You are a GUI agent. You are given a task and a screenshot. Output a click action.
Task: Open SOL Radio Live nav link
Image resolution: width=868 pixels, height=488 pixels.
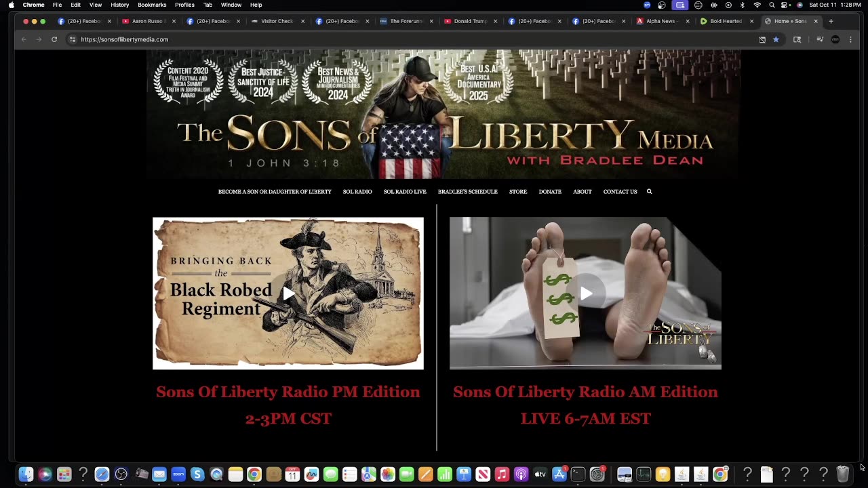click(405, 192)
